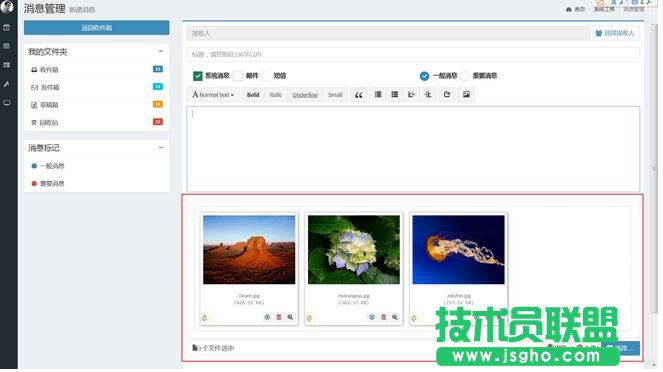Viewport: 663px width, 372px height.
Task: Open the recycle bin folder 回收站
Action: (96, 123)
